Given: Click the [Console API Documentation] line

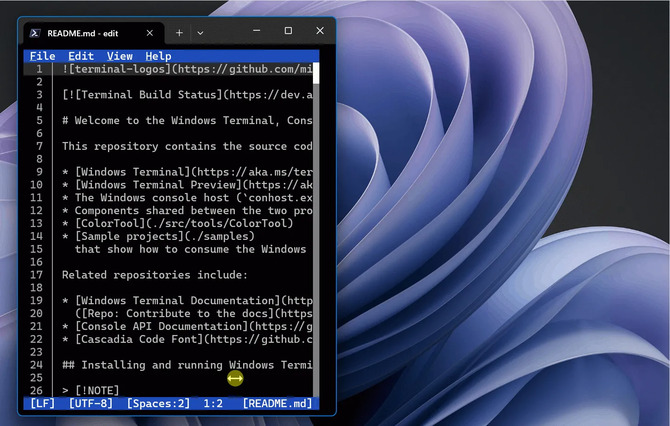Looking at the screenshot, I should 187,326.
